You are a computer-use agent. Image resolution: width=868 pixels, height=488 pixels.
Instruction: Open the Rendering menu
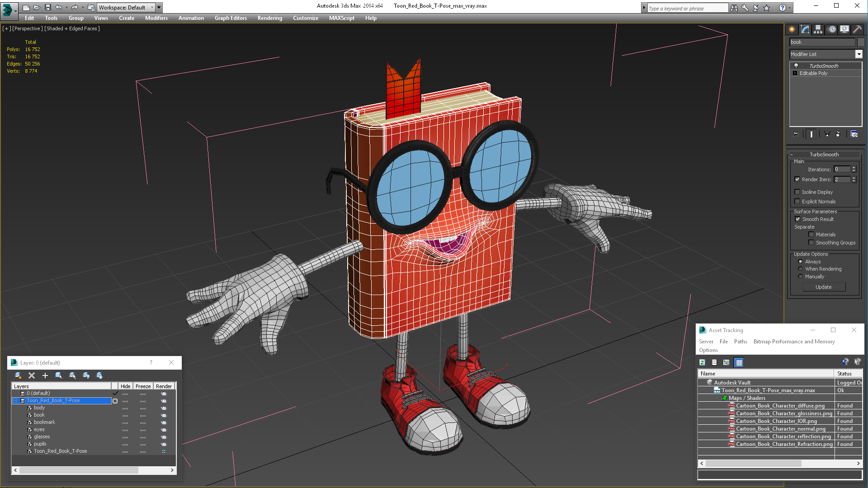coord(269,18)
